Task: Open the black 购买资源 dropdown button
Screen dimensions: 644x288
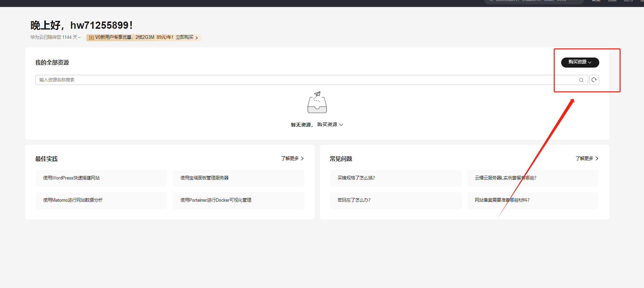Action: (580, 62)
